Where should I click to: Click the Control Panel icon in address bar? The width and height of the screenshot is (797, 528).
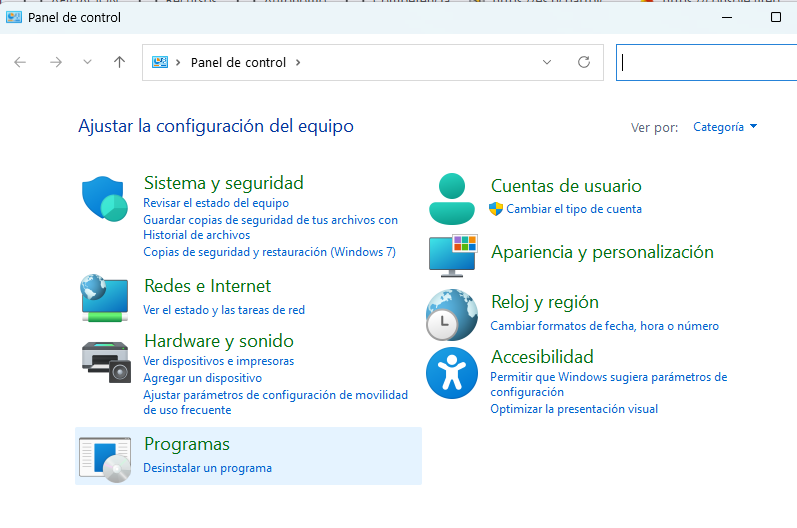(x=160, y=62)
